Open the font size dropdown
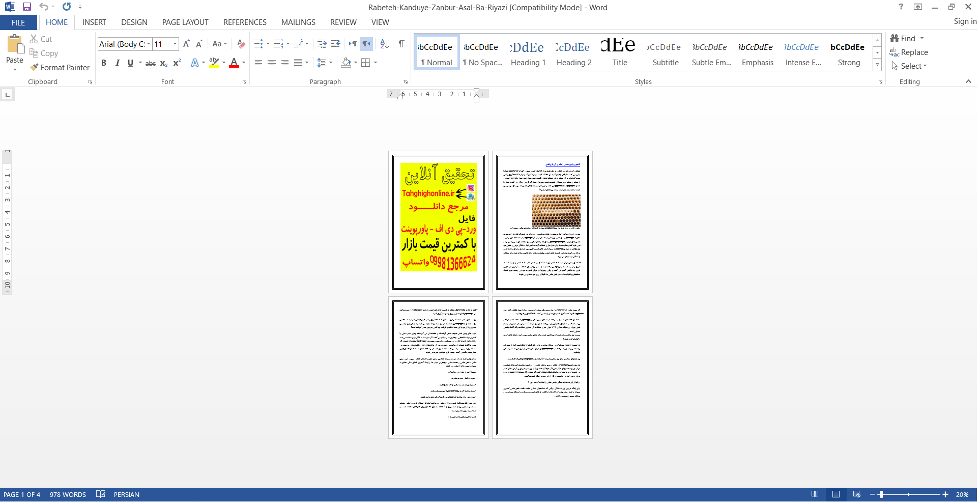This screenshot has width=980, height=502. click(175, 44)
